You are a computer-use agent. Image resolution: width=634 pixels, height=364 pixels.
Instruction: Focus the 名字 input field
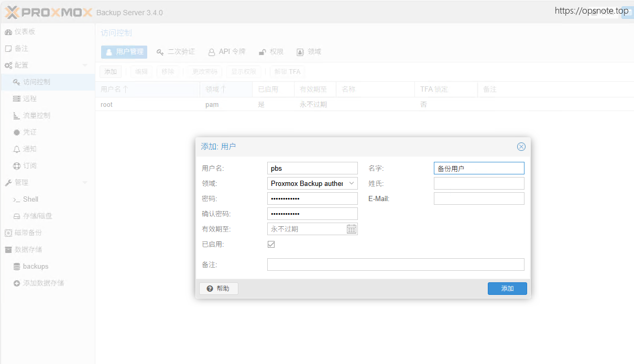[479, 168]
